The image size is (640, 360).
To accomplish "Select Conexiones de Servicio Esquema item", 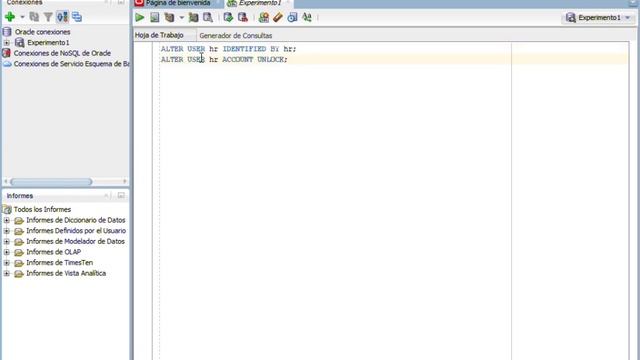I will point(71,64).
